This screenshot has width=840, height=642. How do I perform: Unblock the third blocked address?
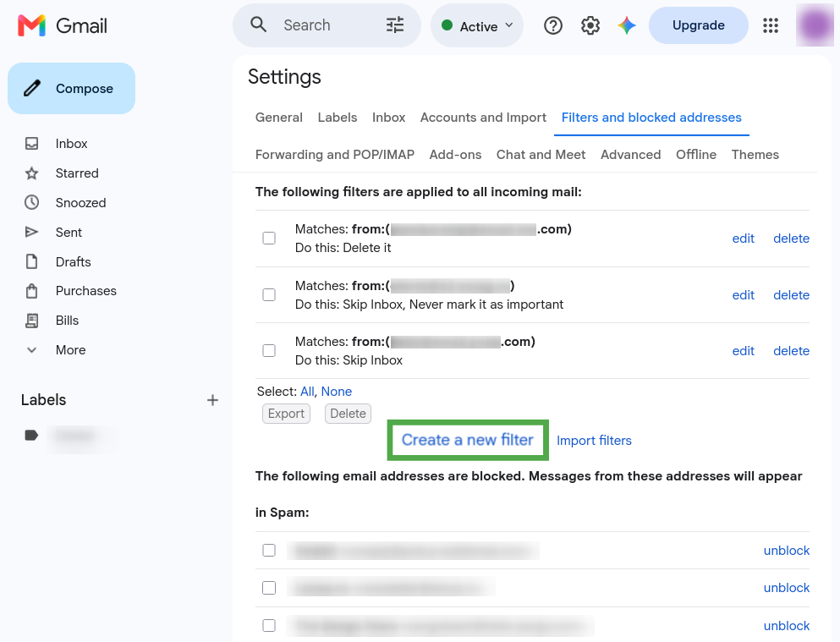point(786,625)
